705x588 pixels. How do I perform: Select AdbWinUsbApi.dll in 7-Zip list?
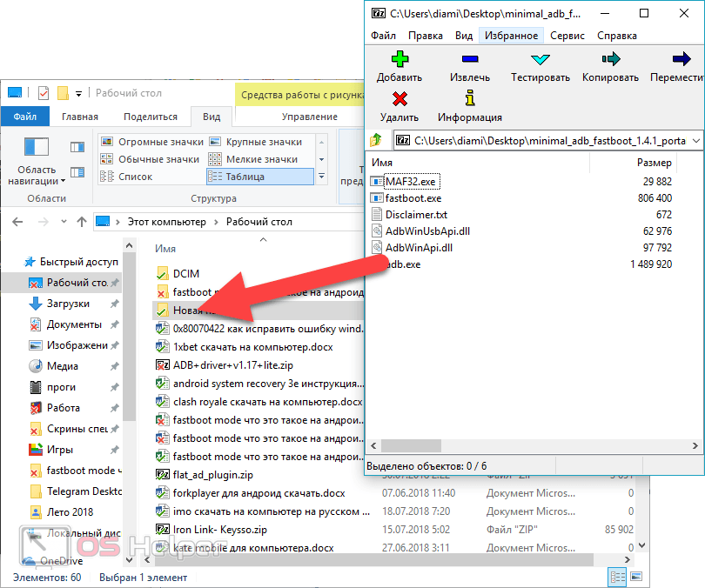click(427, 231)
